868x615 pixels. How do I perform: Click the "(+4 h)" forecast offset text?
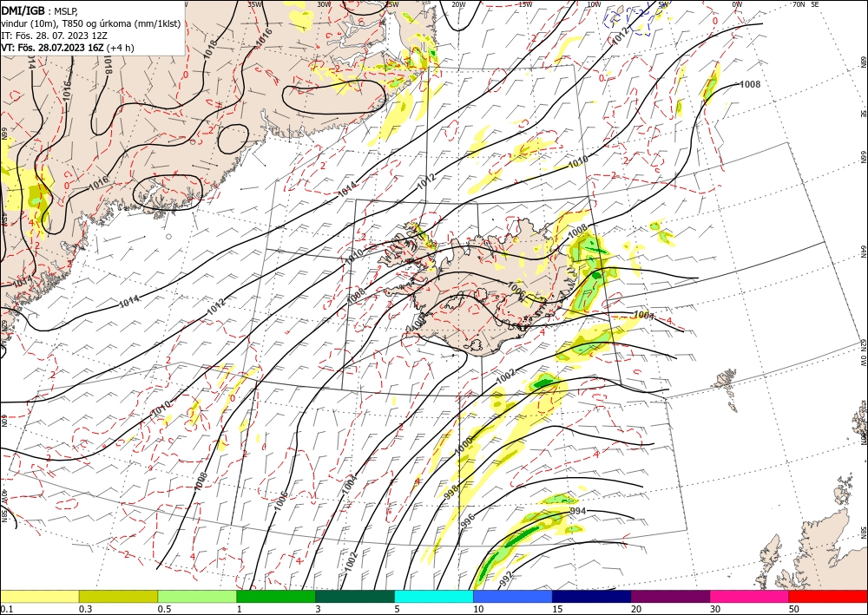coord(120,48)
